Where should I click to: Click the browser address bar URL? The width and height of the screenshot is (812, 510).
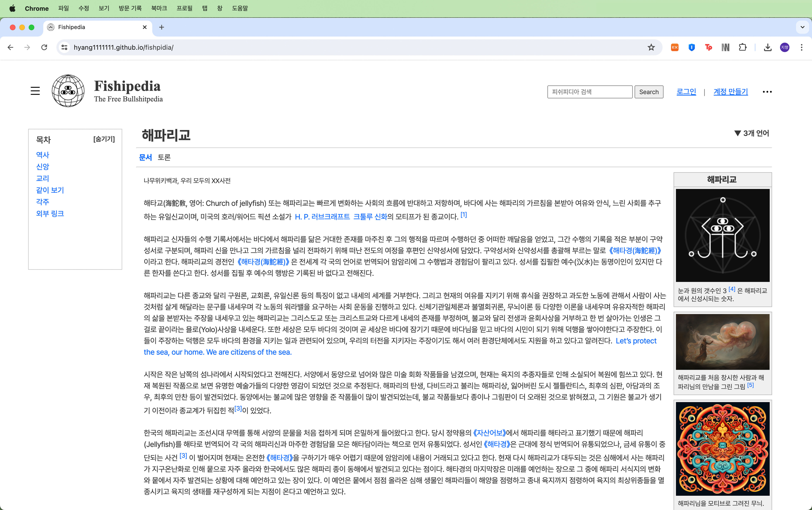click(x=123, y=48)
